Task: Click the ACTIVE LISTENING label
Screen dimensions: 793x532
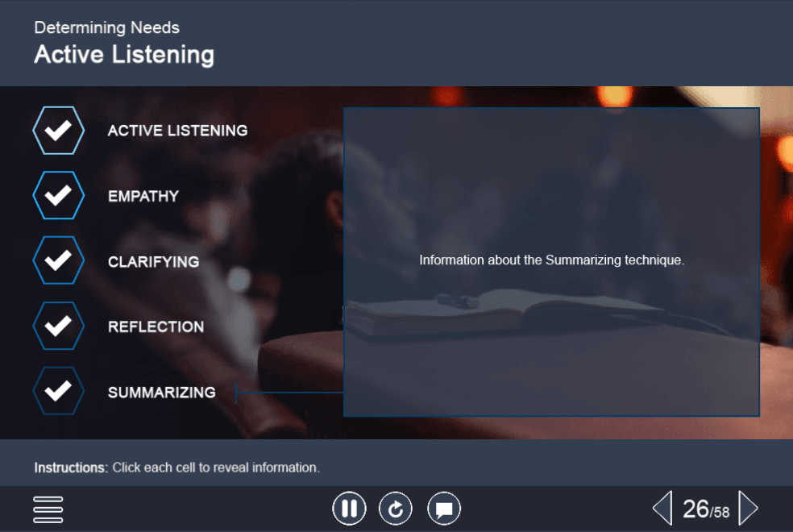Action: (x=177, y=131)
